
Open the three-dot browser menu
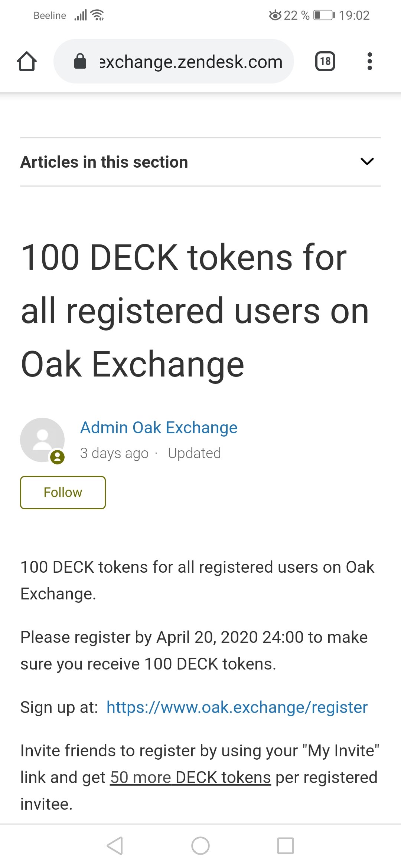[x=369, y=61]
